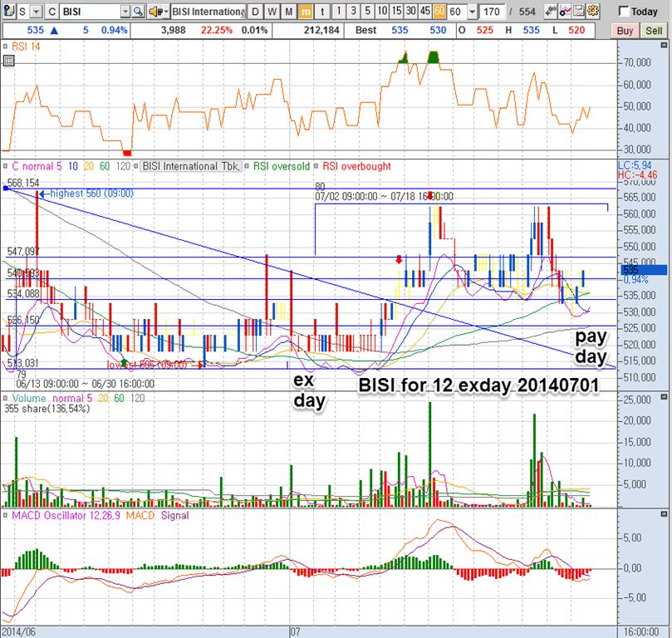Enable the Today checkbox

point(624,12)
